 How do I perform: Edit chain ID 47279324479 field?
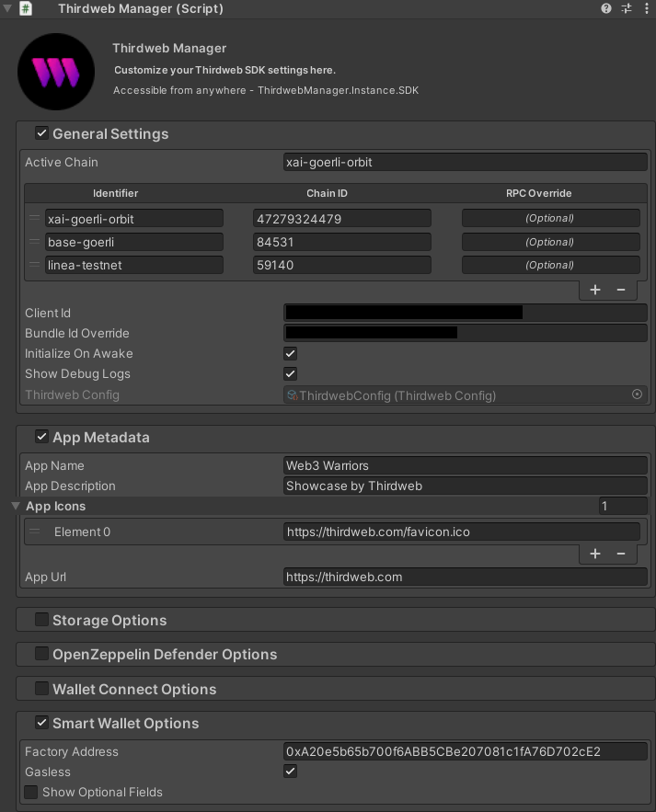click(x=342, y=218)
